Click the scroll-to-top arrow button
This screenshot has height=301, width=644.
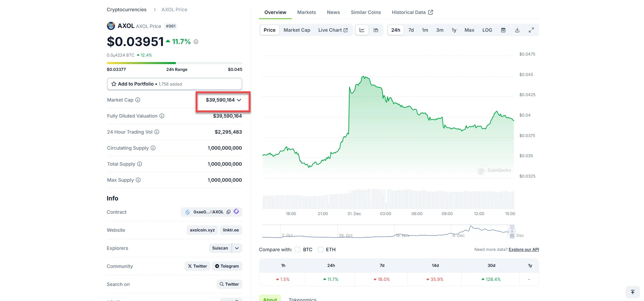click(x=632, y=292)
